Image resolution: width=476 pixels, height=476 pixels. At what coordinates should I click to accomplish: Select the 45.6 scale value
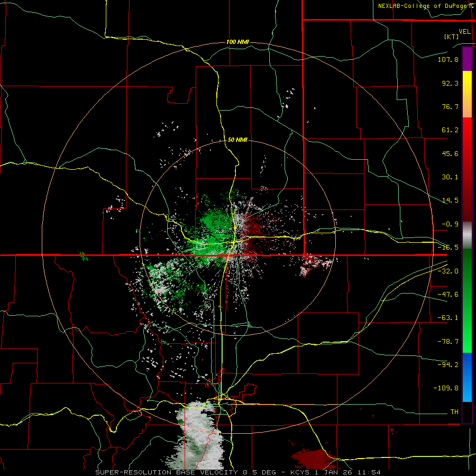point(450,153)
